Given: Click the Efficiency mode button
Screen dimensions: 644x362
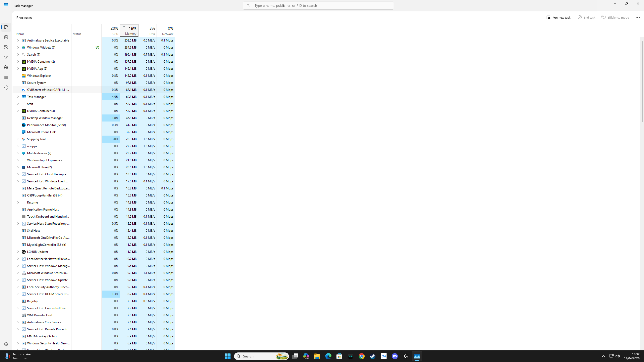Looking at the screenshot, I should [615, 17].
